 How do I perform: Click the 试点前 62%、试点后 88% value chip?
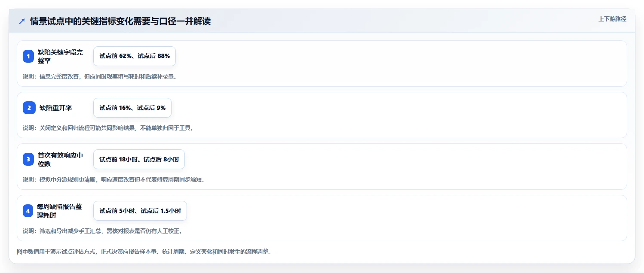click(x=135, y=56)
